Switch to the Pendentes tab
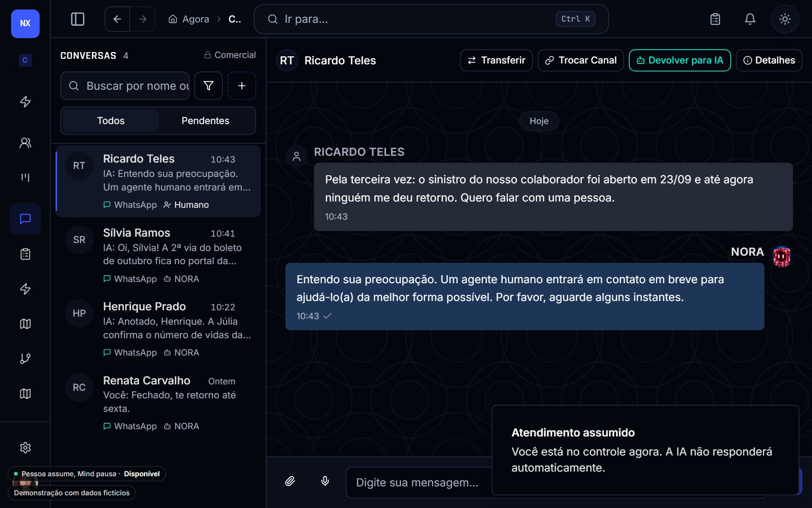 [x=205, y=121]
